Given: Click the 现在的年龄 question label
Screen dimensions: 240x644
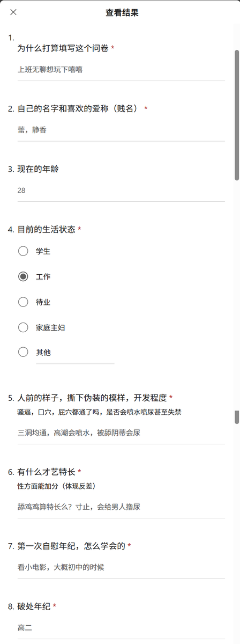Looking at the screenshot, I should [x=38, y=169].
